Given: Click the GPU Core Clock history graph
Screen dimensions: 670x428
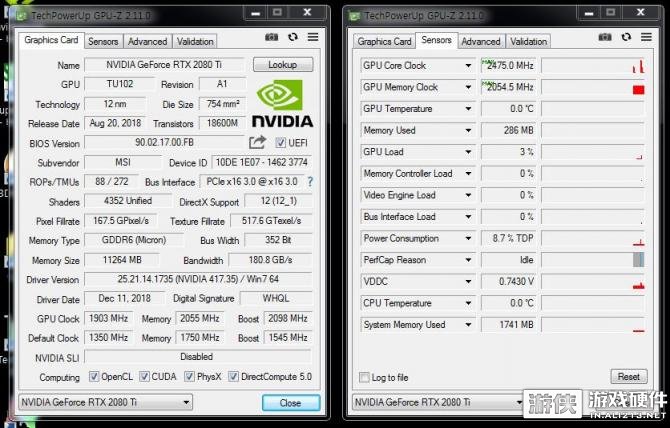Looking at the screenshot, I should point(593,66).
